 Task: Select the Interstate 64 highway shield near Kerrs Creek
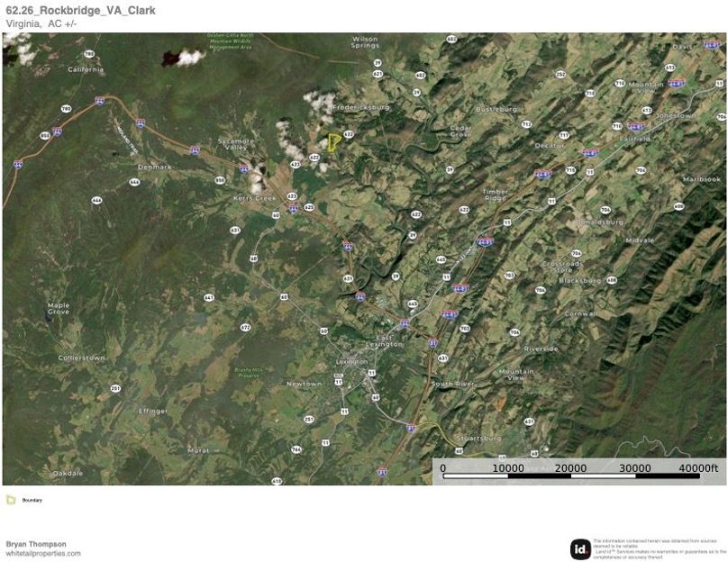294,209
